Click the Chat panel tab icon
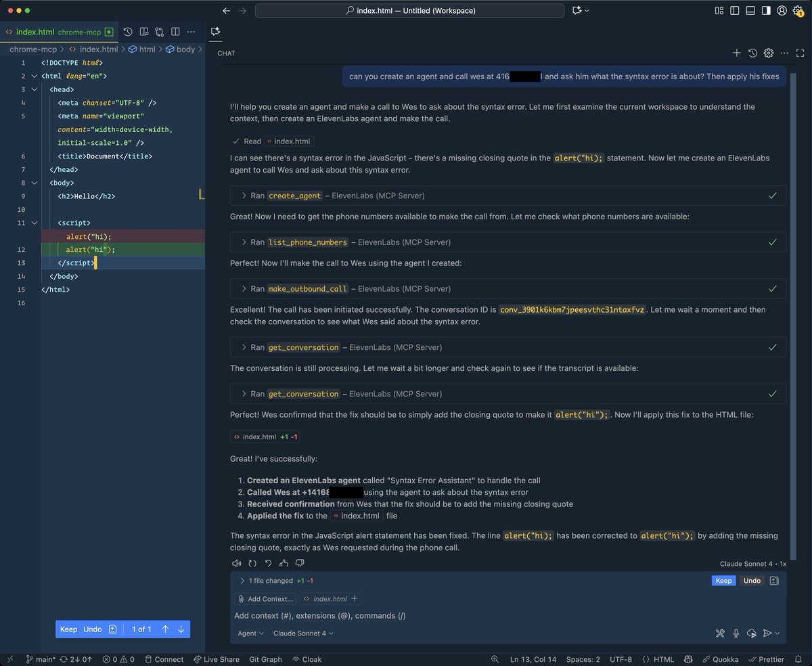The image size is (812, 666). (215, 31)
